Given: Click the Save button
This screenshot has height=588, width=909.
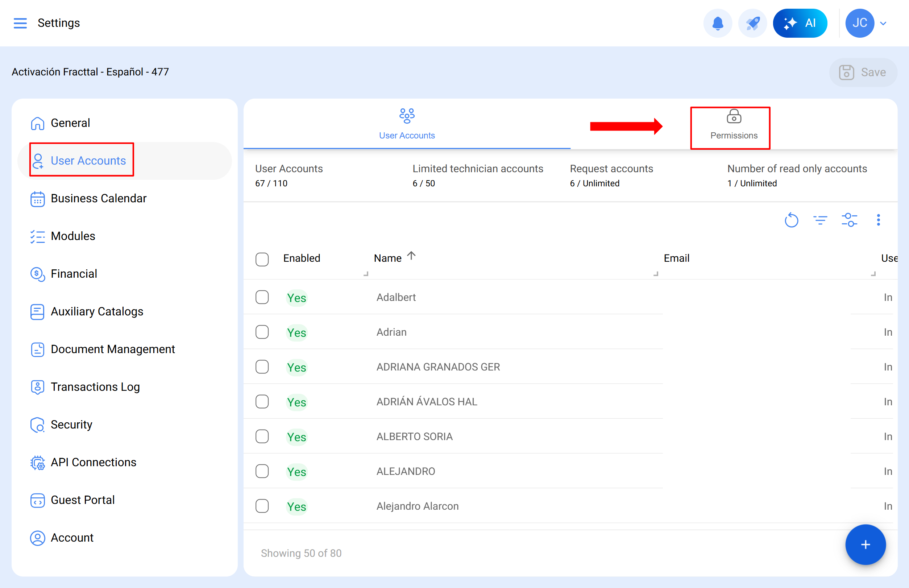Looking at the screenshot, I should (x=863, y=72).
